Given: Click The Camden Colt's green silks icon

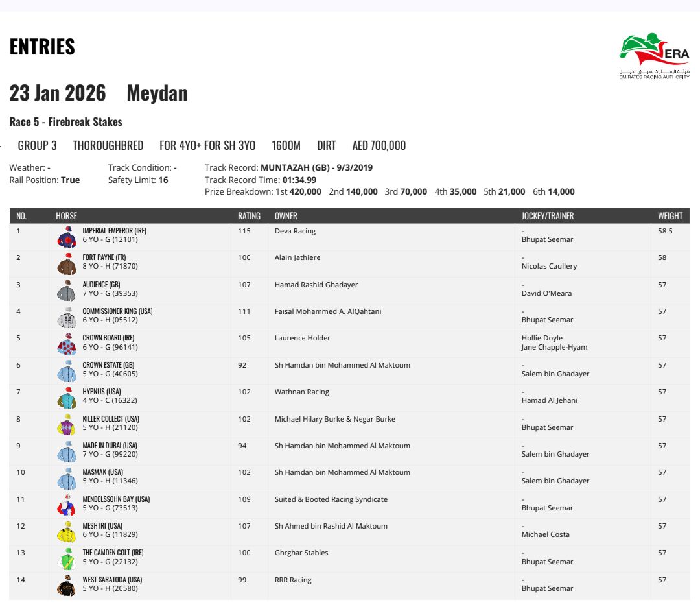Looking at the screenshot, I should coord(67,559).
